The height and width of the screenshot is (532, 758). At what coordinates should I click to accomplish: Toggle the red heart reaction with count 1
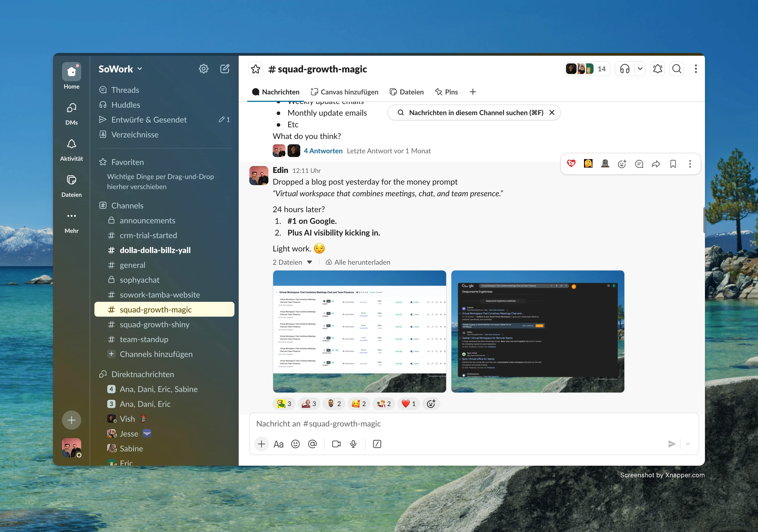pos(409,403)
